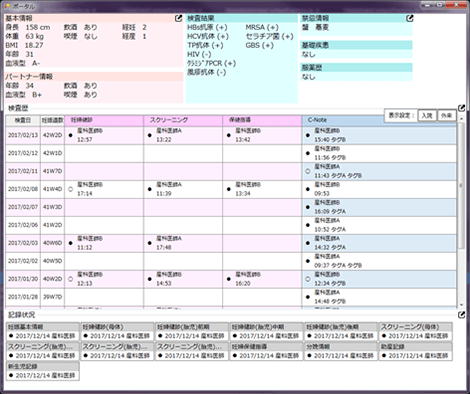
Task: Click the GBS (+) test result
Action: 259,45
